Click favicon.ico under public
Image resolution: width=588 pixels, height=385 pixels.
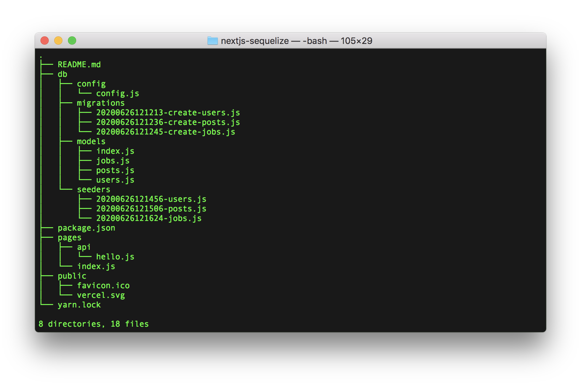[x=103, y=285]
